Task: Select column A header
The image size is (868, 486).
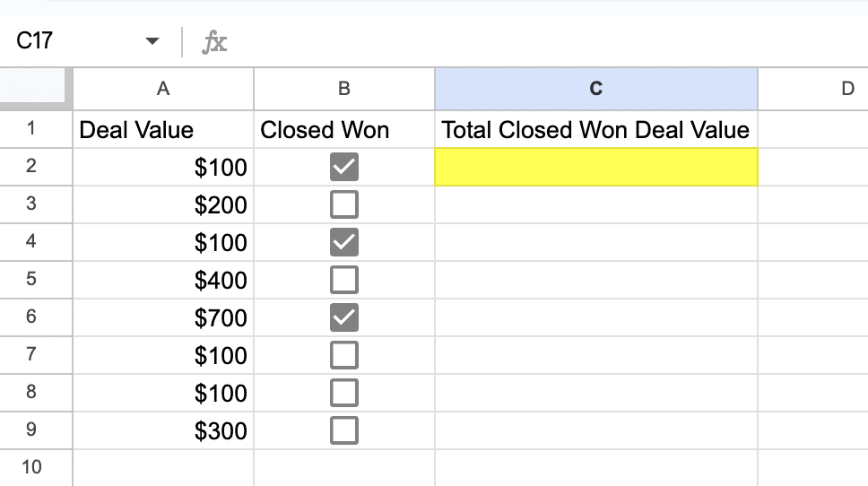Action: click(x=163, y=88)
